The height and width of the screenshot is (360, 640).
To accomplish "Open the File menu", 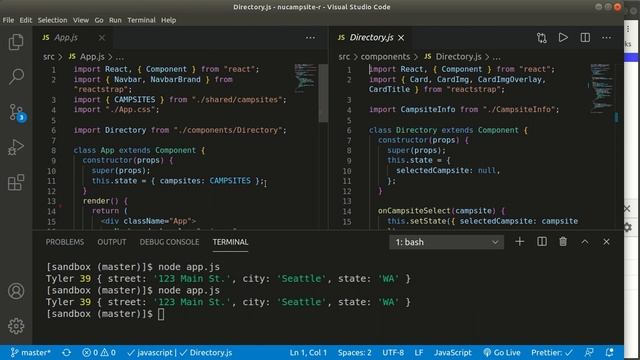I will [x=8, y=20].
